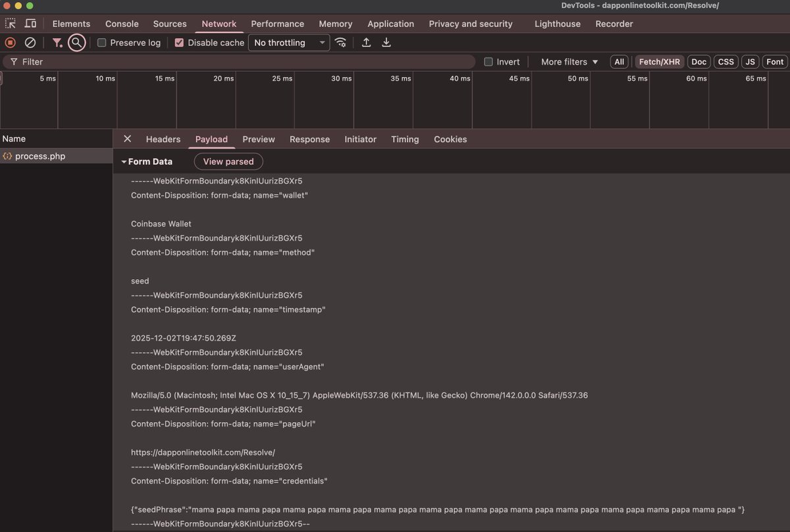Screen dimensions: 790x532
Task: Click the name="credentials" Content-Disposition line
Action: click(228, 481)
